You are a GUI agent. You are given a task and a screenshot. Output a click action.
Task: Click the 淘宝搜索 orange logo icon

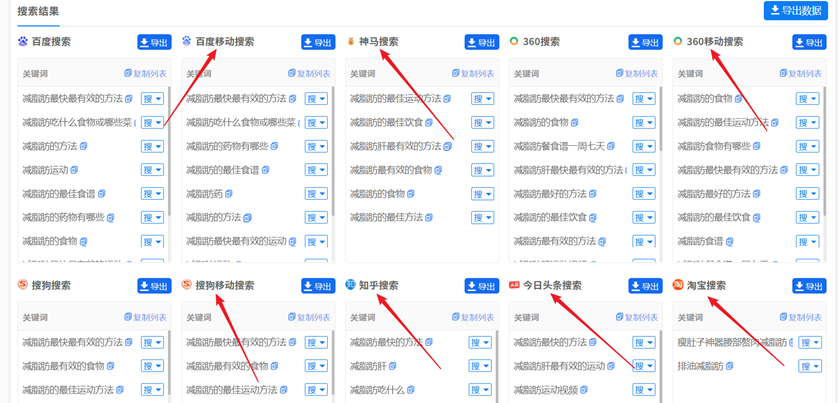point(677,285)
